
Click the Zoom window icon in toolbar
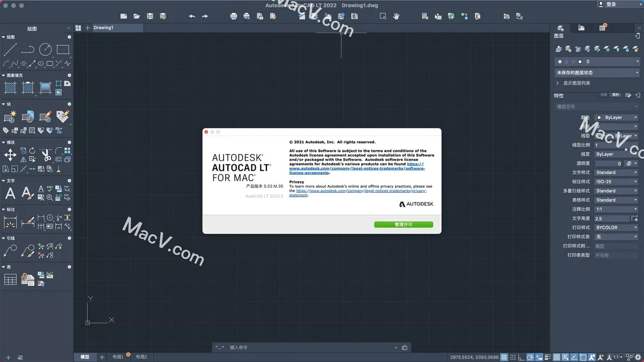(x=383, y=16)
